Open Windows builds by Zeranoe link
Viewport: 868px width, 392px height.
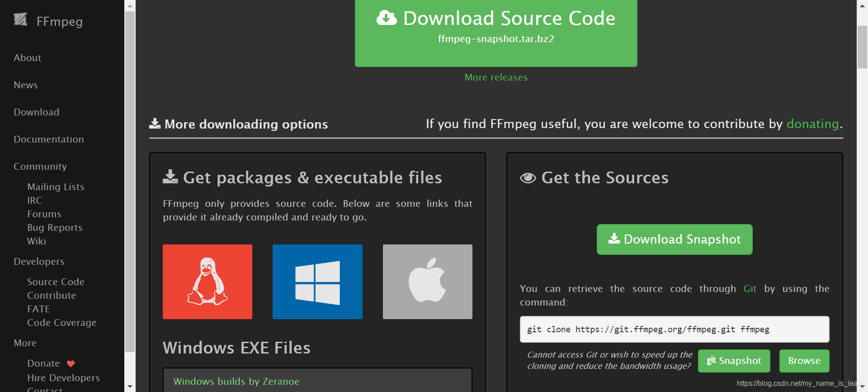click(x=236, y=382)
